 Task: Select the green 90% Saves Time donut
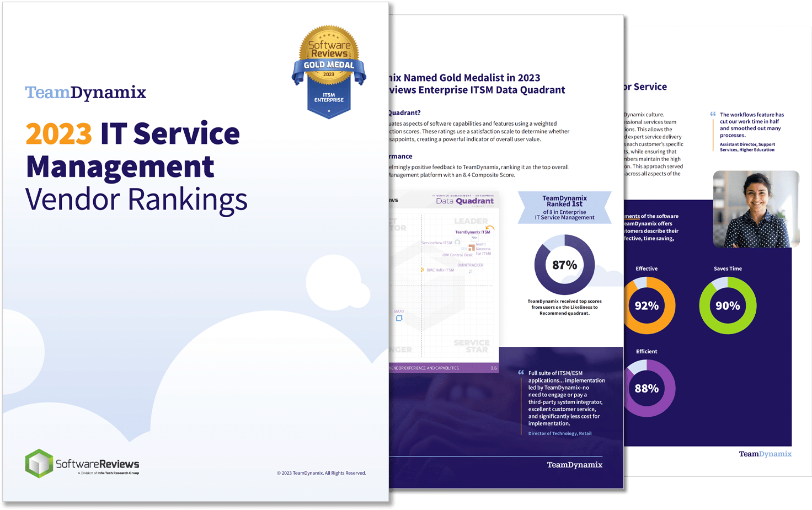click(728, 305)
